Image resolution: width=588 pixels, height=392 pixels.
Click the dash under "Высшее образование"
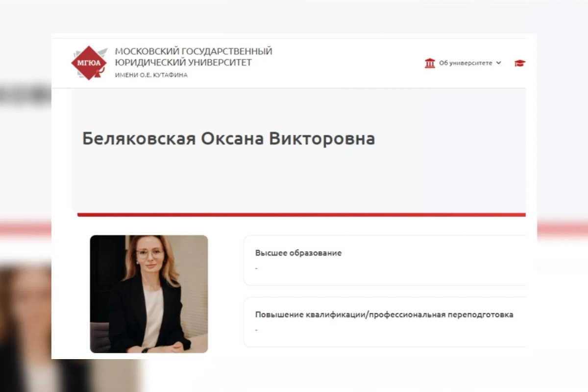255,268
